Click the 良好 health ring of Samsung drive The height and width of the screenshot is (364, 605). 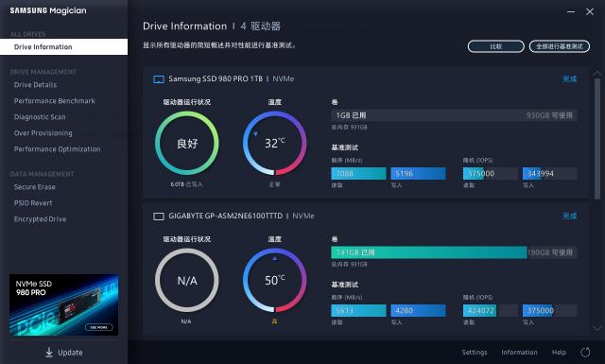click(x=187, y=143)
